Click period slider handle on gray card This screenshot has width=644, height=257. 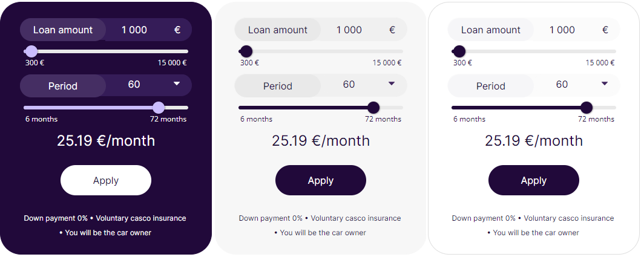[373, 108]
